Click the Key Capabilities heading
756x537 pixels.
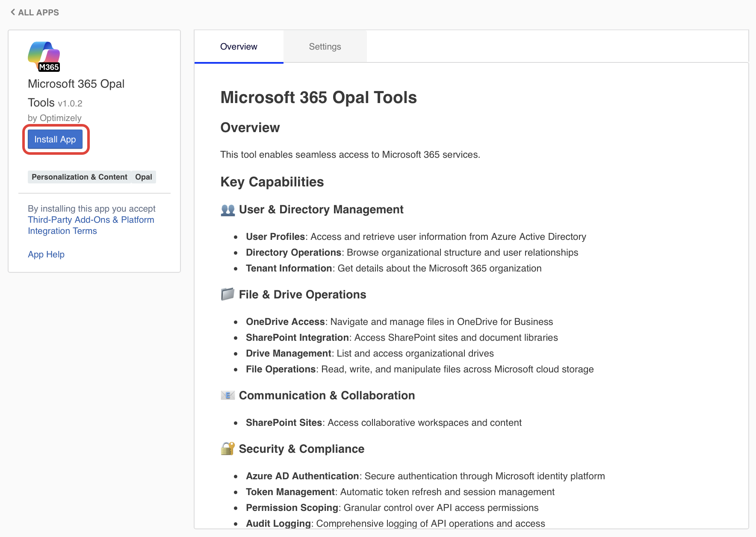pos(272,182)
